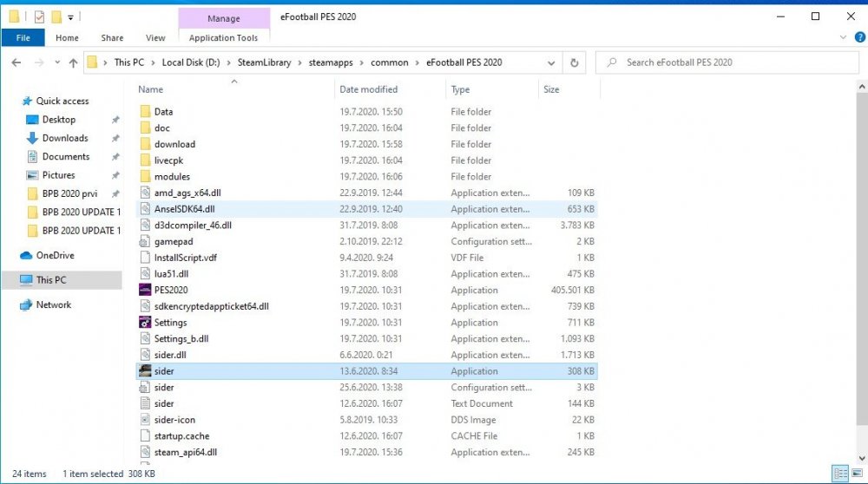Switch to large icons view button
The width and height of the screenshot is (868, 484).
coord(855,474)
